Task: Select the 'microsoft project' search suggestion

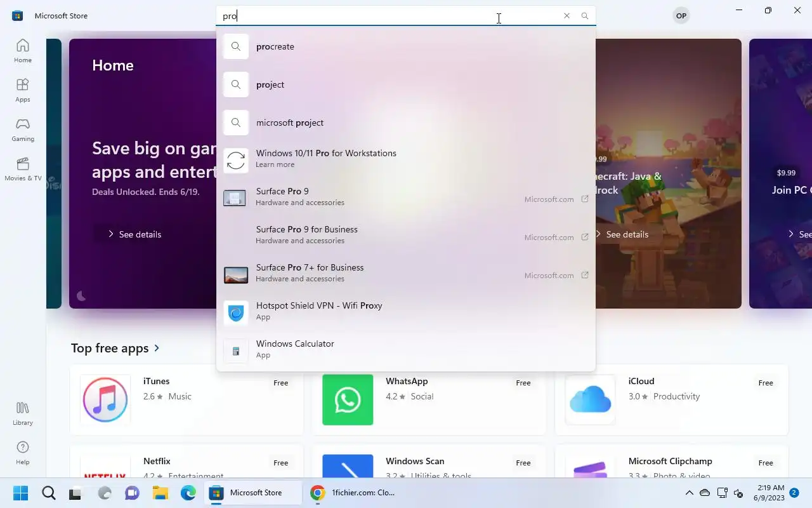Action: pyautogui.click(x=406, y=123)
